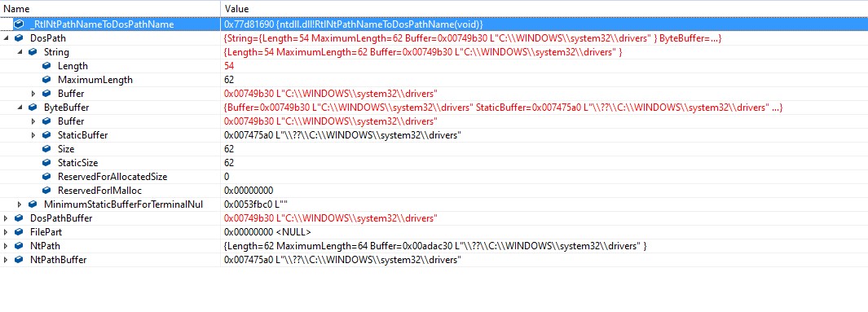Expand the StaticBuffer node
The height and width of the screenshot is (312, 868).
pyautogui.click(x=33, y=135)
